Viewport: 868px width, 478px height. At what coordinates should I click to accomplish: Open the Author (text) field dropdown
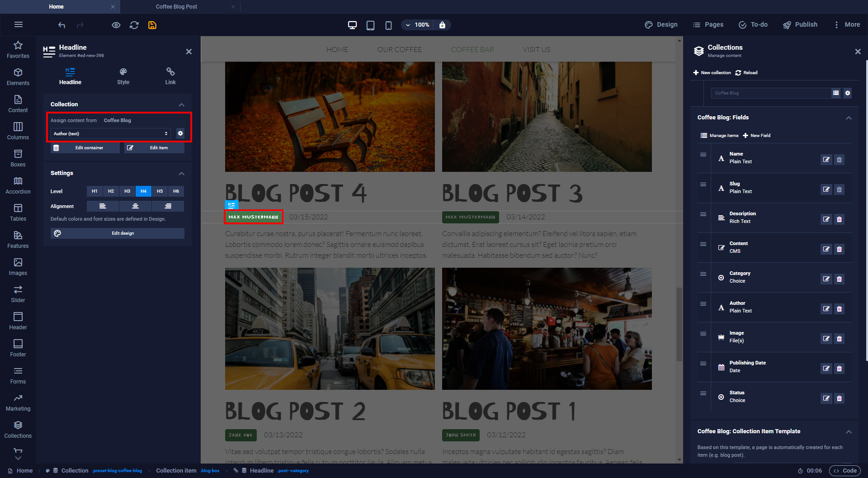[x=110, y=133]
